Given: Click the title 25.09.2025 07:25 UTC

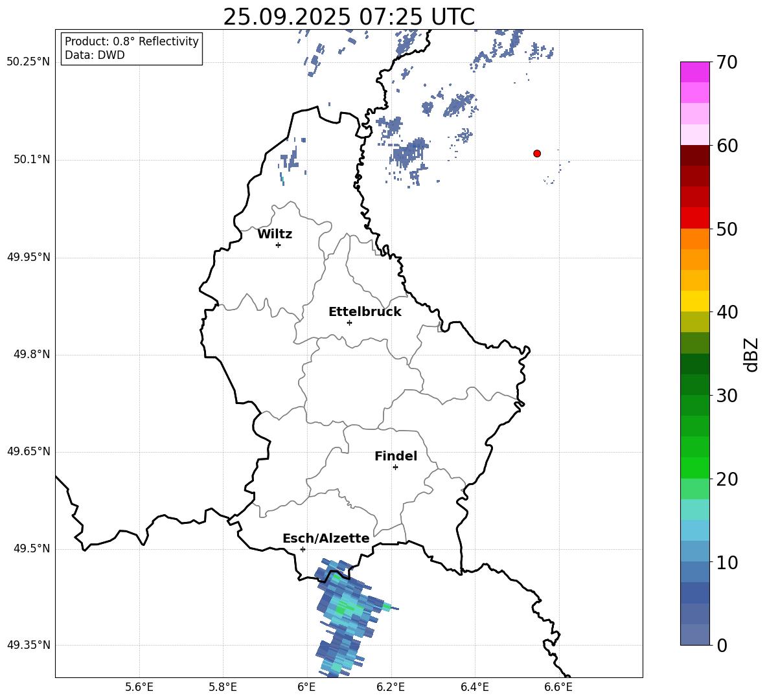Looking at the screenshot, I should point(349,17).
